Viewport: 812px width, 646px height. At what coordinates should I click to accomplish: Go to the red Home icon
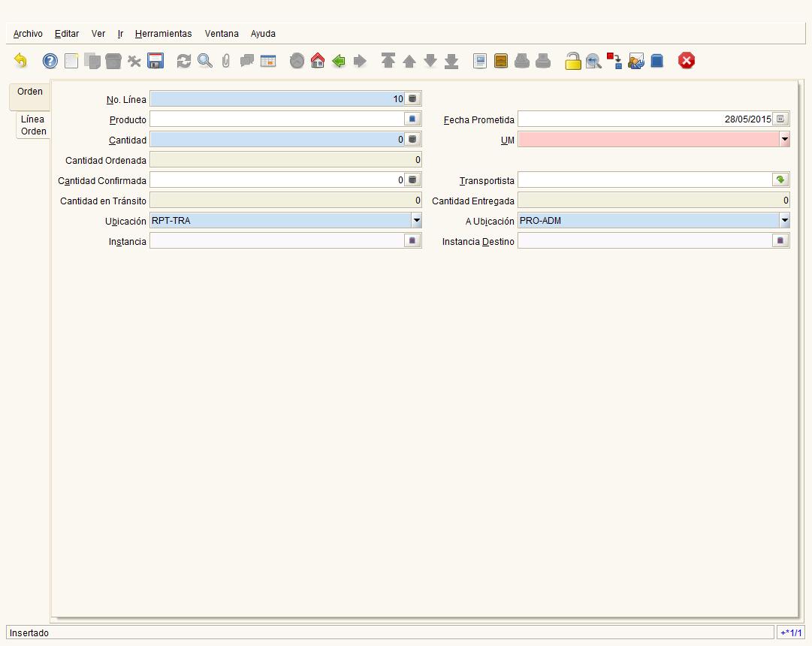(x=318, y=61)
